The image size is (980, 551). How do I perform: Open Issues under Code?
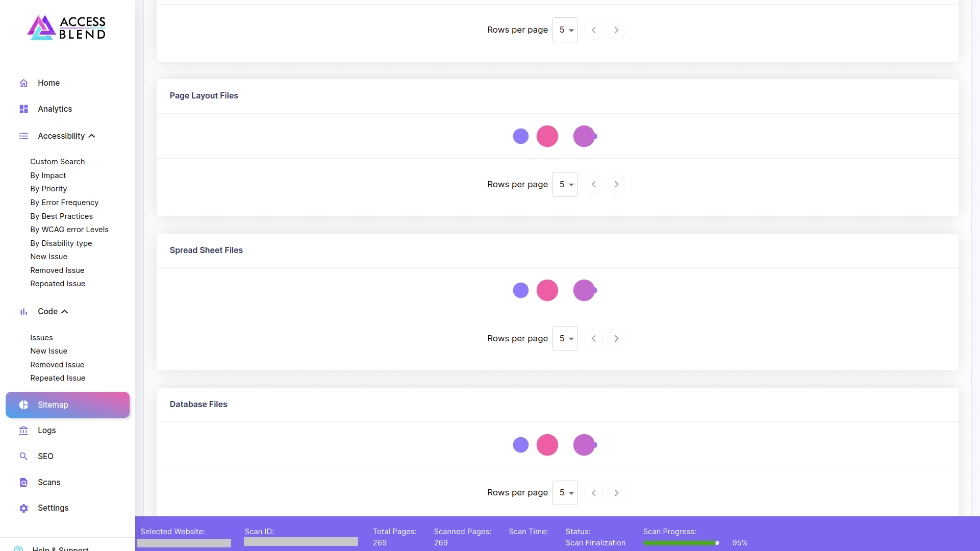(41, 338)
